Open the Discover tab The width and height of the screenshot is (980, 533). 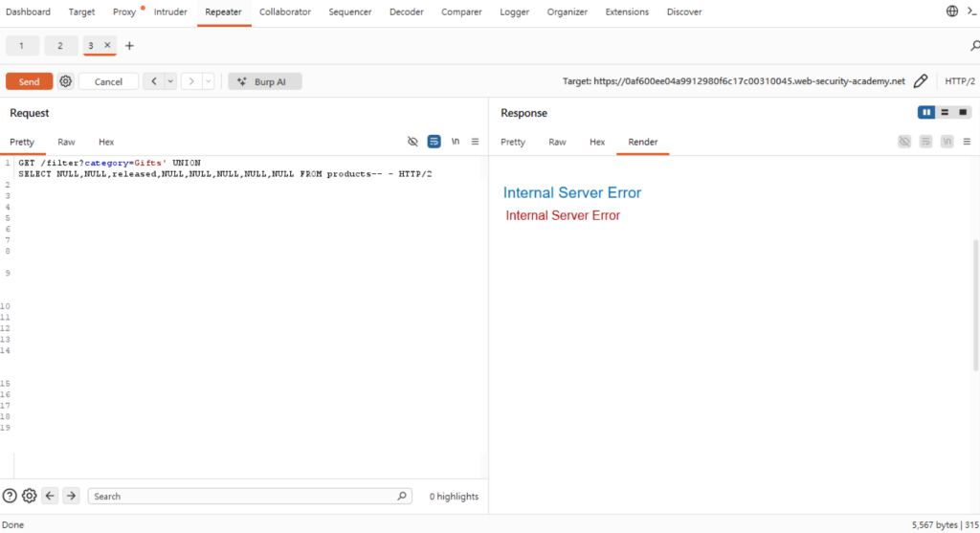[x=684, y=11]
